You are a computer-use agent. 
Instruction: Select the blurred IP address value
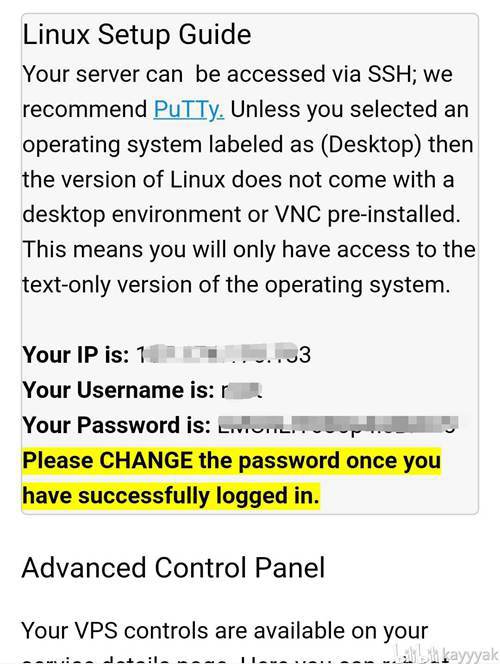pyautogui.click(x=224, y=355)
